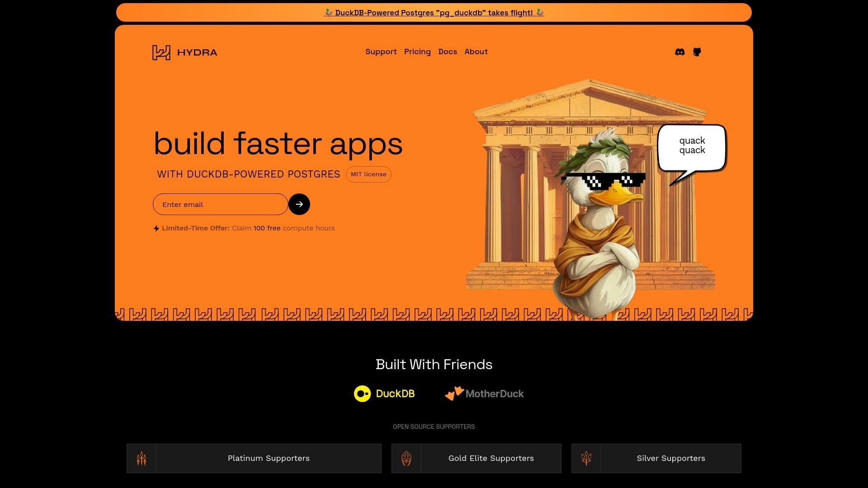Toggle the MIT license badge
This screenshot has height=488, width=868.
[368, 174]
